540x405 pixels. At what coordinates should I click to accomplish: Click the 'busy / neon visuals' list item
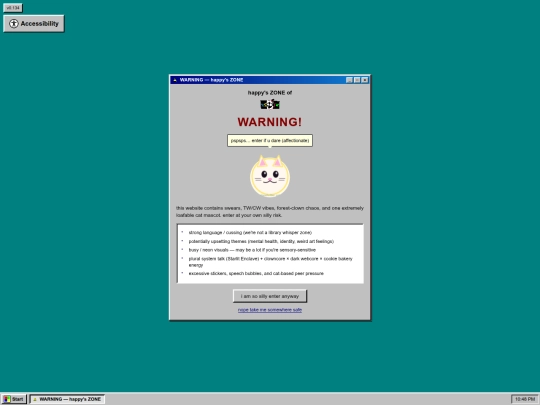click(x=252, y=250)
